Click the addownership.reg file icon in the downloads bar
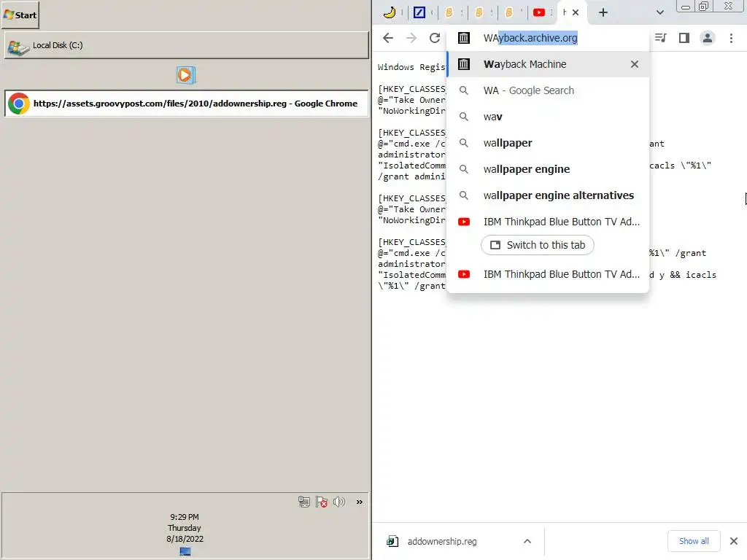747x560 pixels. (x=392, y=542)
